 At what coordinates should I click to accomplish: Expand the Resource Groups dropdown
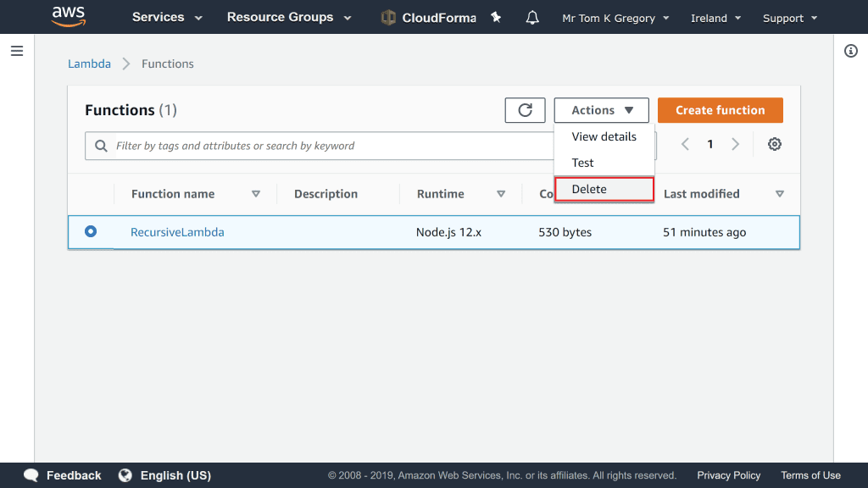click(288, 18)
